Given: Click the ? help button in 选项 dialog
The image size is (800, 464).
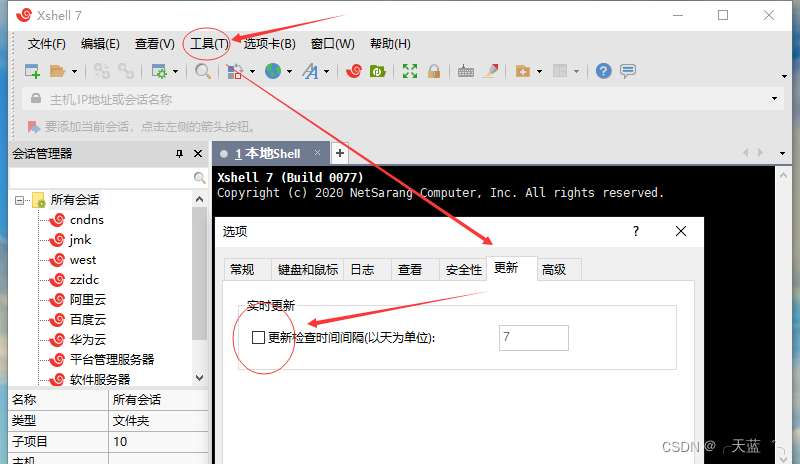Looking at the screenshot, I should click(636, 231).
